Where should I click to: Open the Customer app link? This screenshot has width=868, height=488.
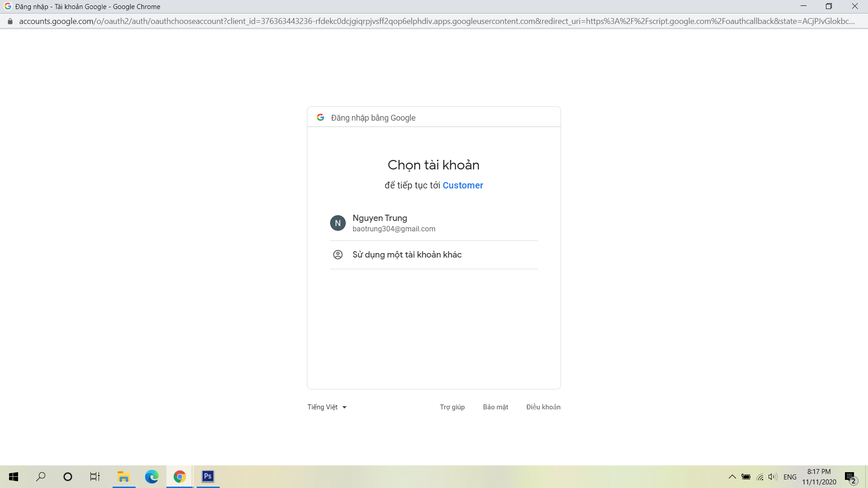pos(462,185)
